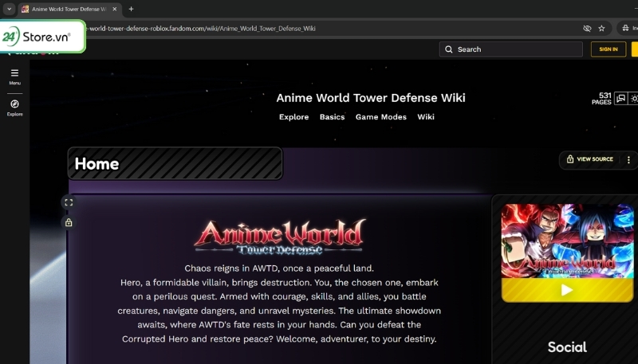Open the incognito icon in the browser toolbar

point(625,28)
